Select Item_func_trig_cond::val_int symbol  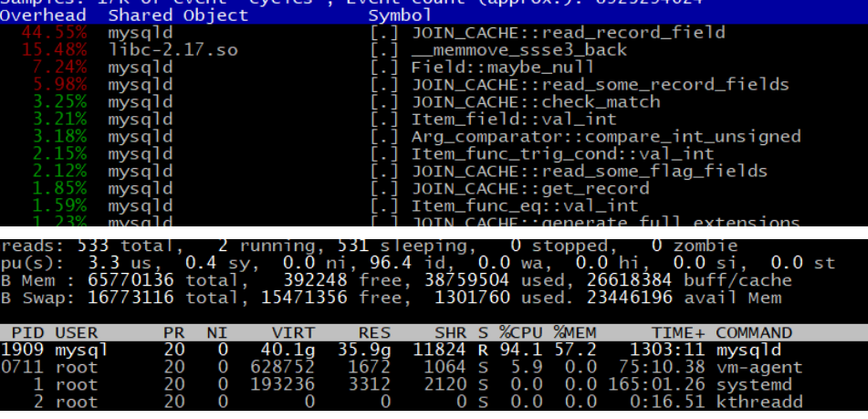[562, 154]
